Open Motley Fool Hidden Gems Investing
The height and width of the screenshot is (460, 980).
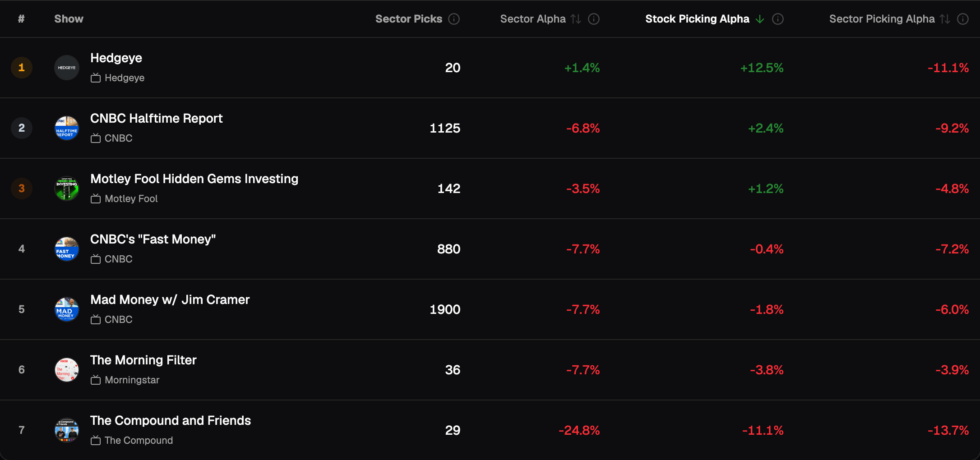tap(194, 179)
